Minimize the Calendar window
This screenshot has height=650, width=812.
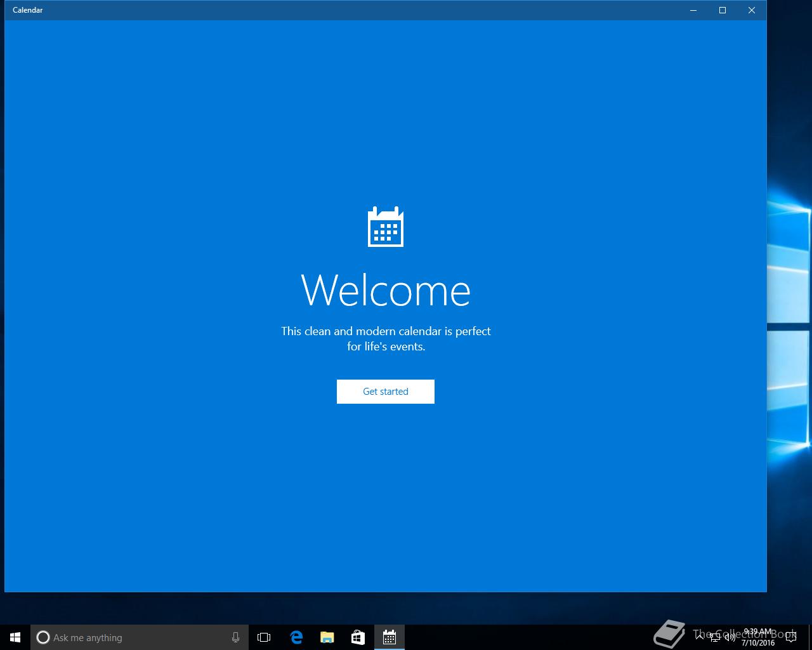[693, 10]
